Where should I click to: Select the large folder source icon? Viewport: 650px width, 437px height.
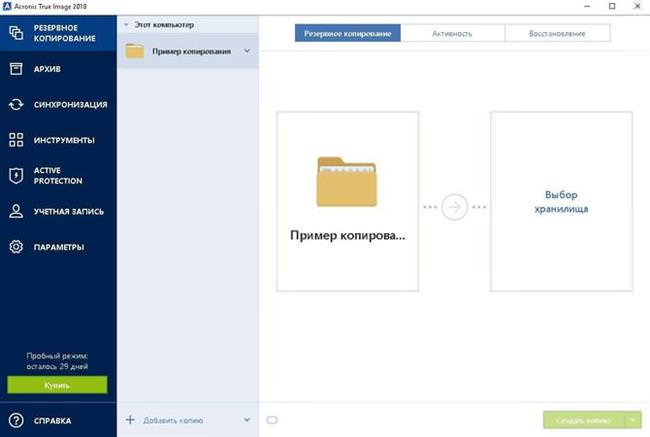pyautogui.click(x=347, y=182)
